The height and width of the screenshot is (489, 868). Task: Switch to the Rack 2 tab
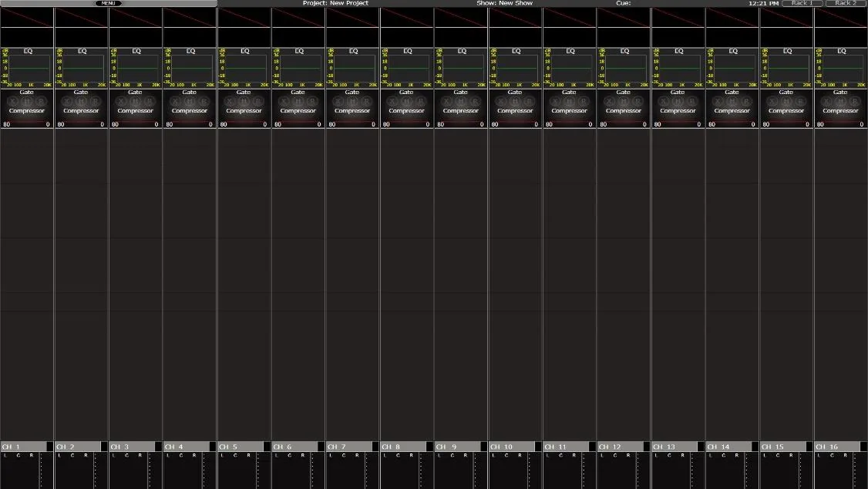click(846, 3)
